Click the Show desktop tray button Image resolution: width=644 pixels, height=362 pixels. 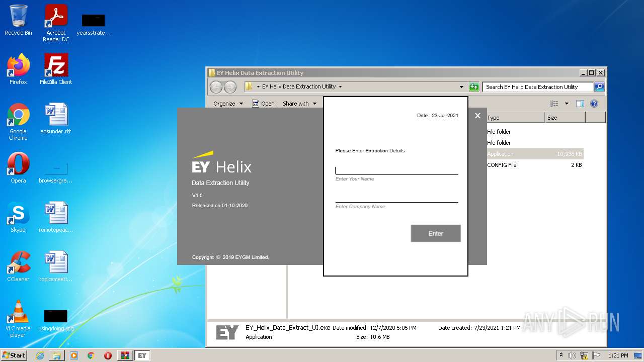(x=638, y=355)
